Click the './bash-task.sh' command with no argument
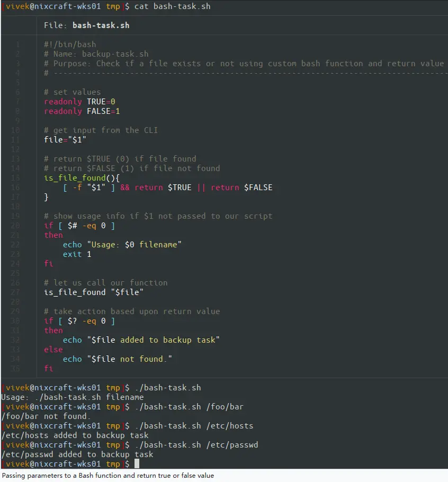Screen dimensions: 448x482 (x=168, y=387)
